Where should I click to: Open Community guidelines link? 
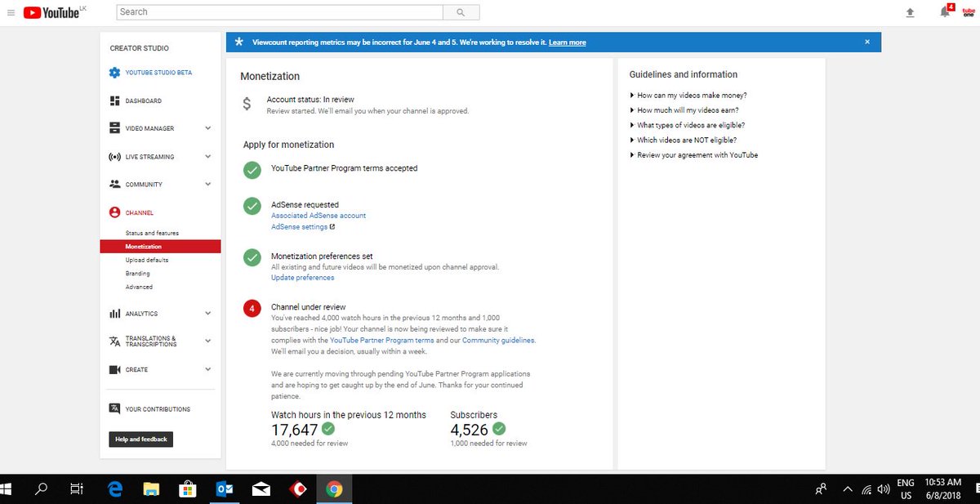coord(498,340)
